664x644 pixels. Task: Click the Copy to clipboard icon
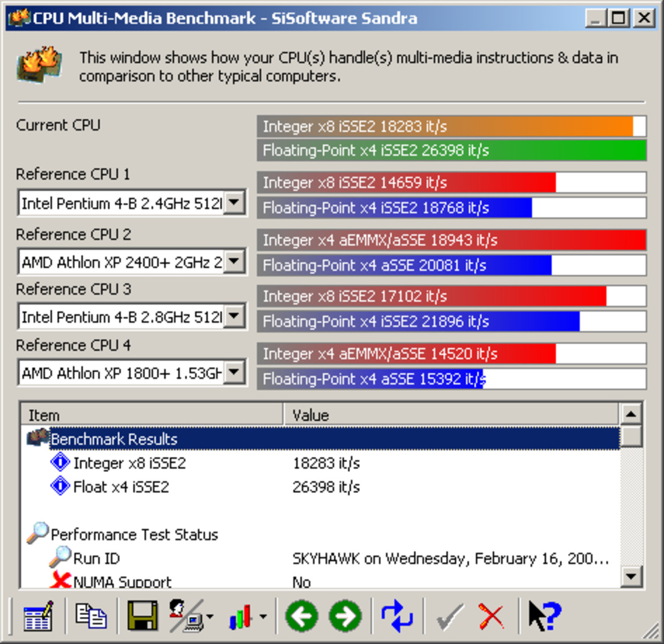91,616
